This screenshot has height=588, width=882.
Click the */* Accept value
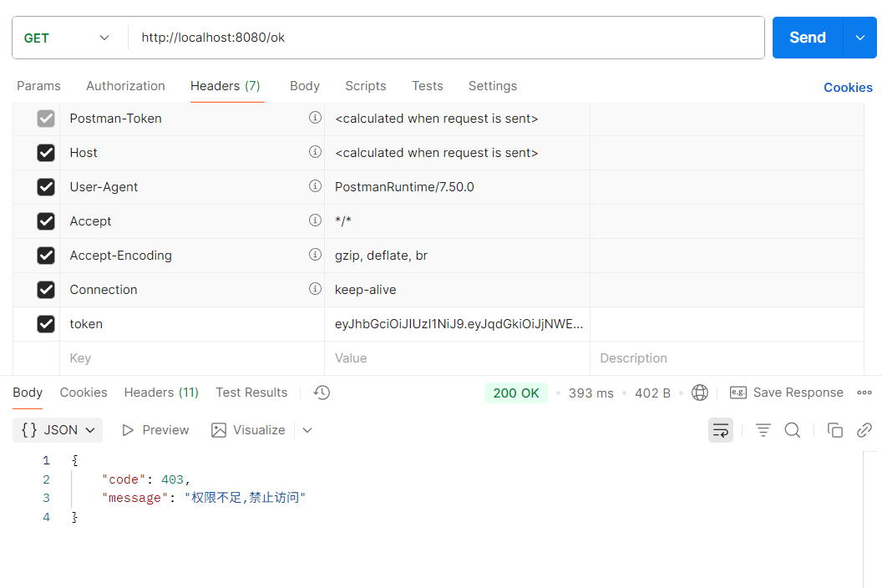[343, 221]
